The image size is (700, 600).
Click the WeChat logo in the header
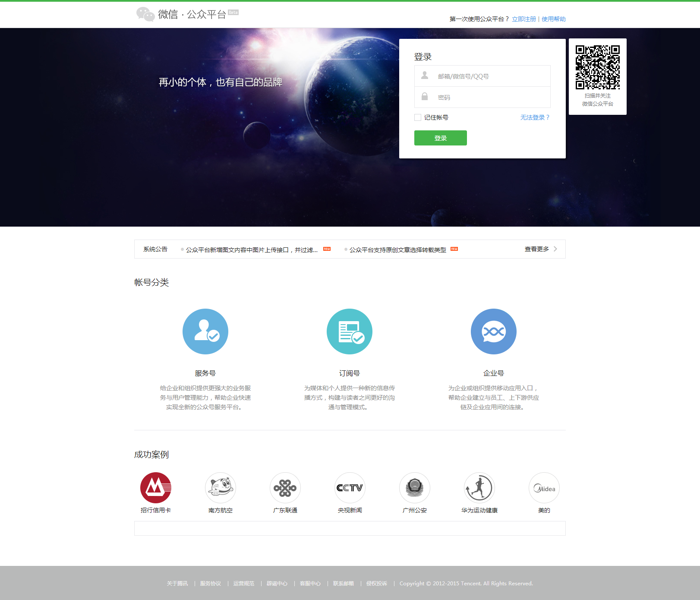click(145, 14)
